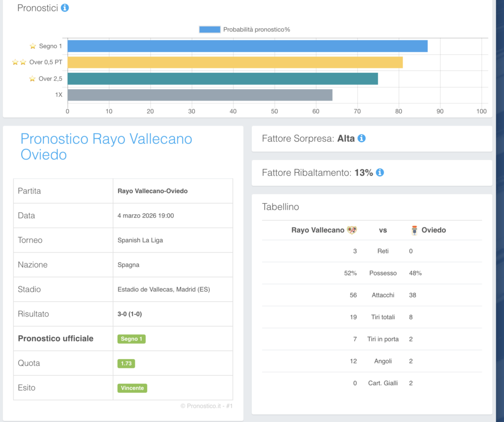The width and height of the screenshot is (504, 422).
Task: Click the blue Segno 1 chart bar
Action: [247, 46]
